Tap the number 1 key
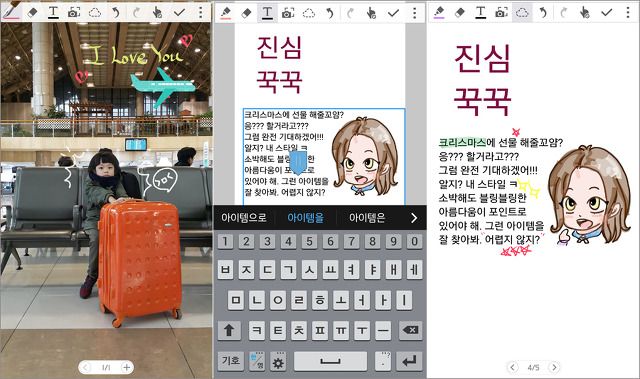Image resolution: width=640 pixels, height=379 pixels. coord(225,242)
